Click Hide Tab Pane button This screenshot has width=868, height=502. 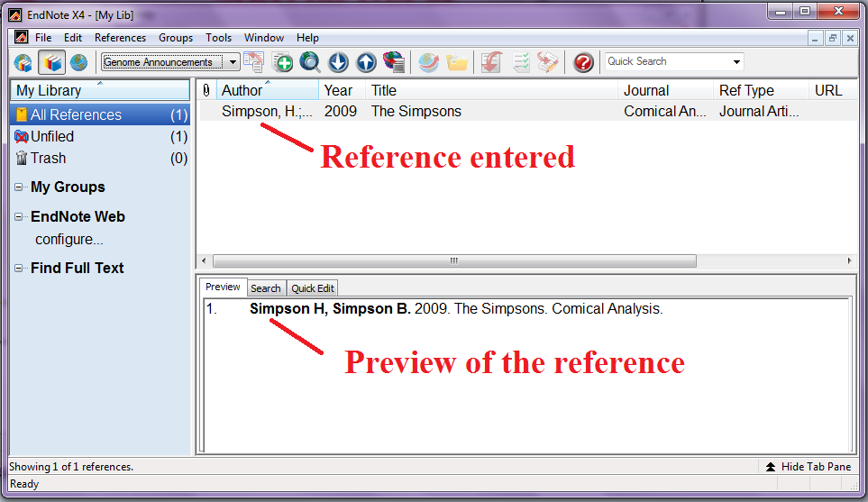pyautogui.click(x=809, y=467)
